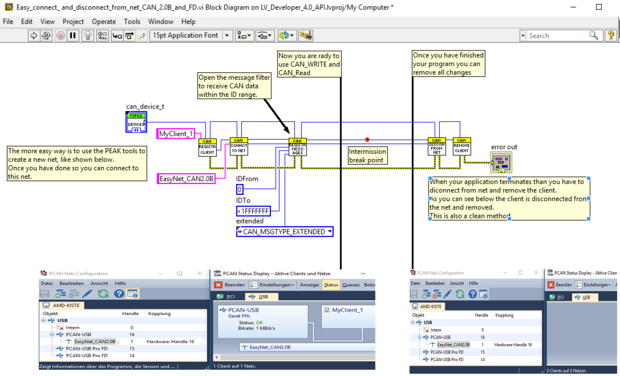Click the context help question mark icon
Screen dimensions: 620x376
coord(611,36)
